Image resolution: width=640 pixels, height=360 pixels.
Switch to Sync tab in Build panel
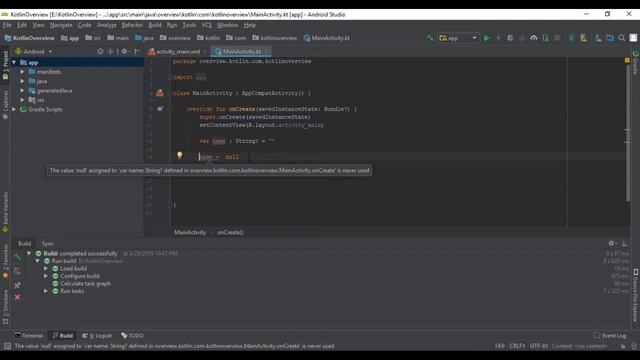[x=48, y=243]
